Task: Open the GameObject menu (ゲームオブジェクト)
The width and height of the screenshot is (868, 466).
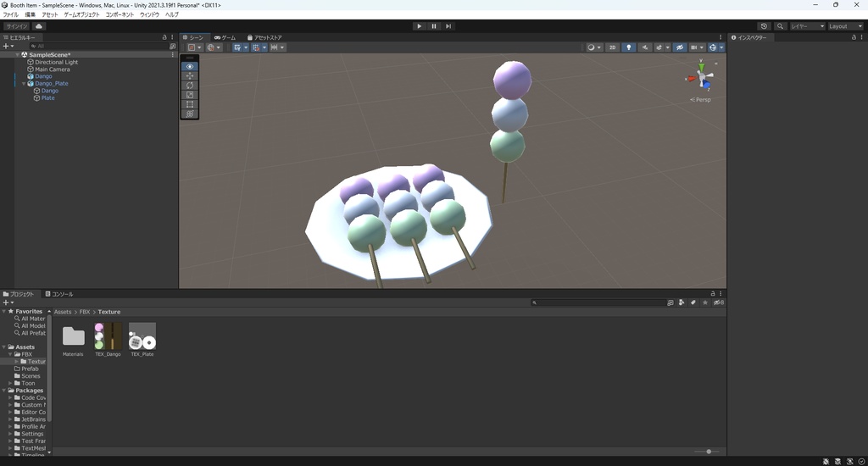Action: point(82,15)
